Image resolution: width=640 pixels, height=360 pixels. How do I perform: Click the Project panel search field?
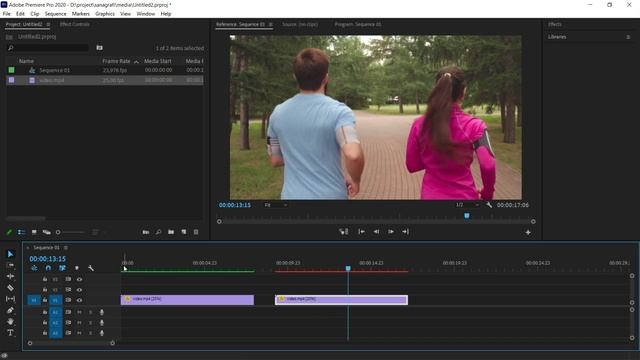click(48, 48)
